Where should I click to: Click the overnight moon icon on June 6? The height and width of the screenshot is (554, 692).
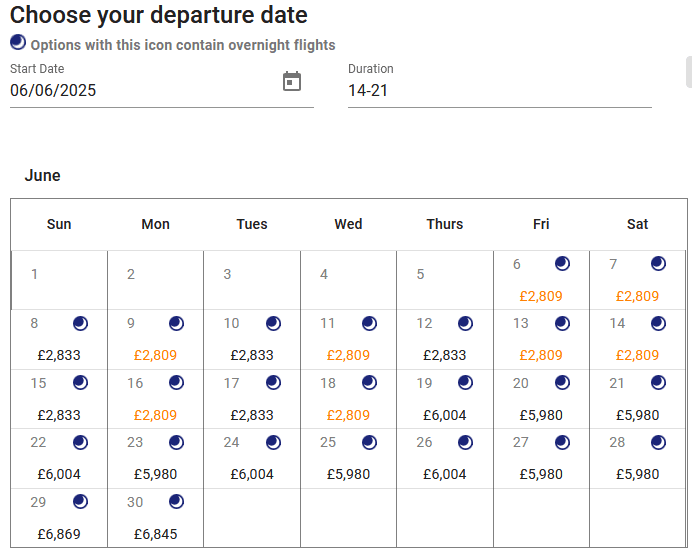coord(562,264)
